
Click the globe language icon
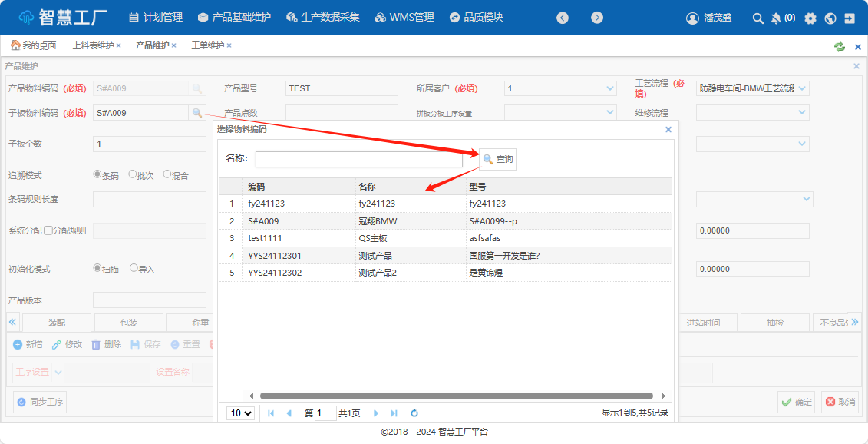click(x=830, y=18)
